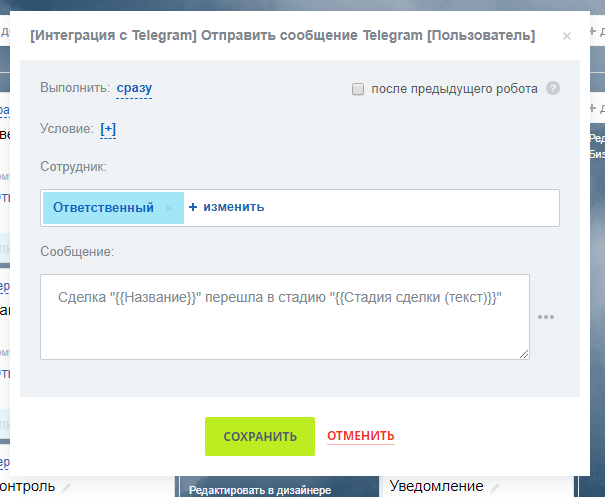Open the three-dots field insert menu
The image size is (605, 497).
tap(546, 317)
